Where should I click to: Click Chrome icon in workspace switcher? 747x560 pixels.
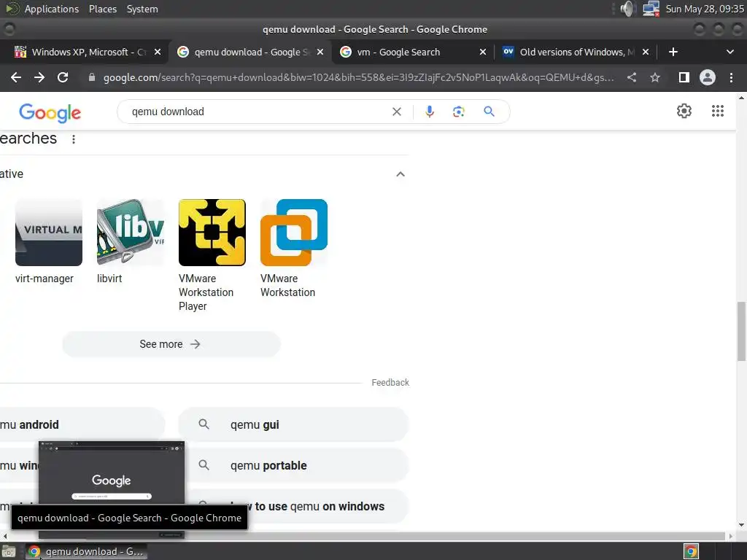pos(691,551)
